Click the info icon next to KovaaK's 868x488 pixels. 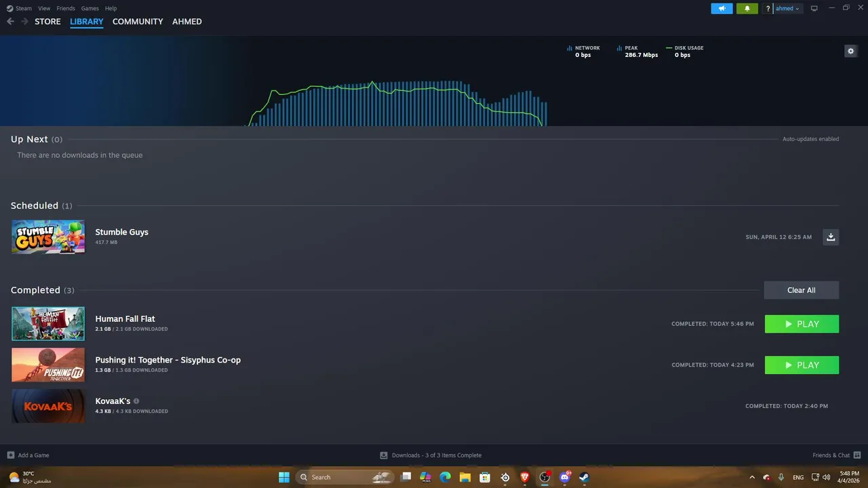point(136,401)
